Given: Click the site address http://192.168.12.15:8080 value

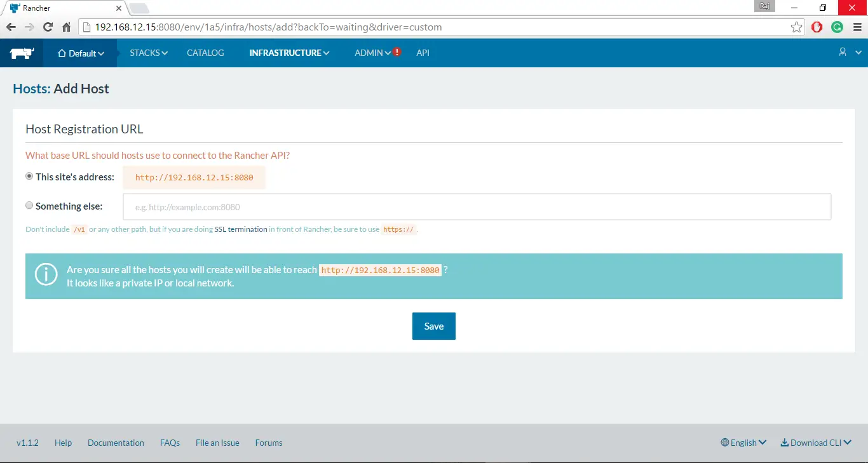Looking at the screenshot, I should [194, 178].
